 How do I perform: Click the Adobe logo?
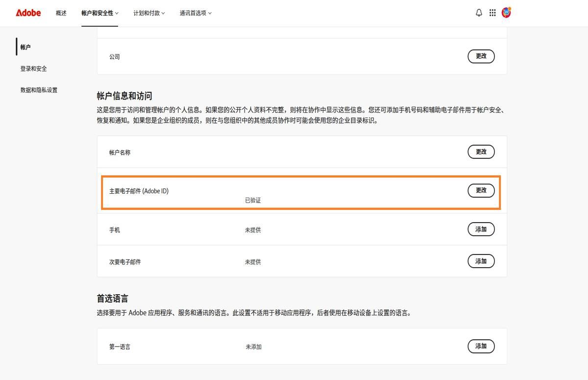[27, 13]
